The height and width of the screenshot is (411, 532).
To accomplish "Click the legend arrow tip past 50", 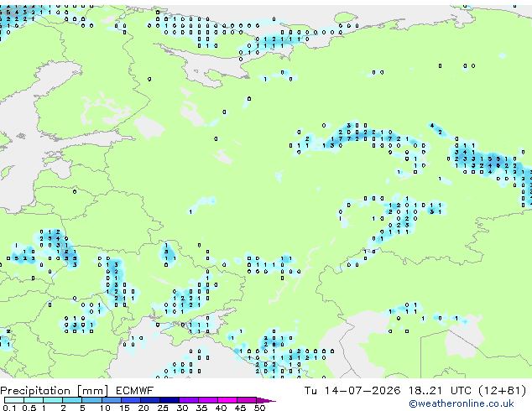I will [266, 400].
